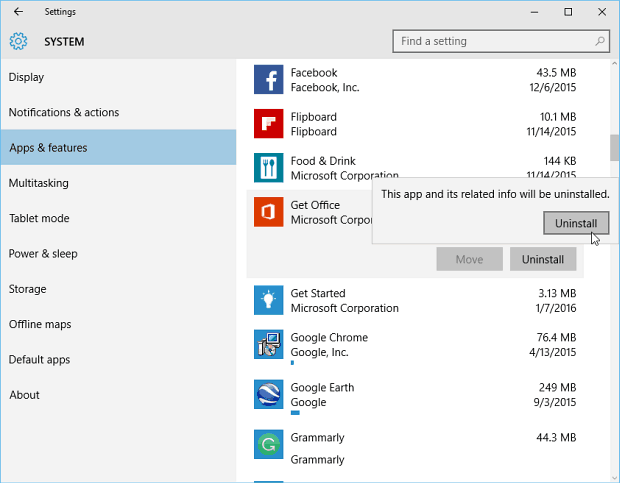Maximize the Settings window
This screenshot has height=483, width=620.
click(568, 12)
